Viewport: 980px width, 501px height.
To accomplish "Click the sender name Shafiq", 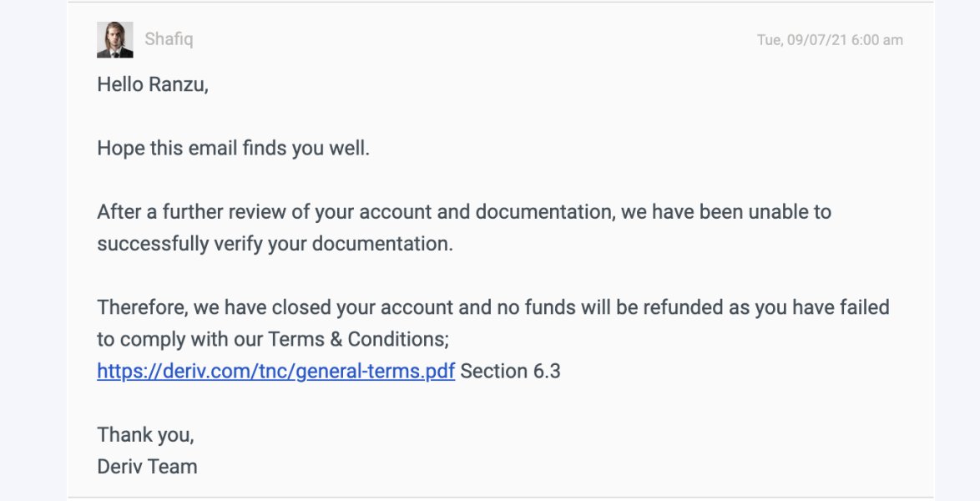I will pos(169,39).
